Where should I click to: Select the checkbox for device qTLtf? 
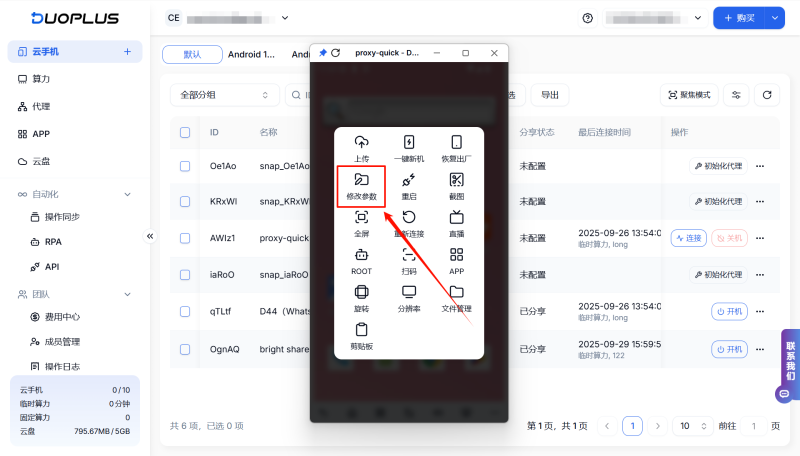pyautogui.click(x=185, y=311)
